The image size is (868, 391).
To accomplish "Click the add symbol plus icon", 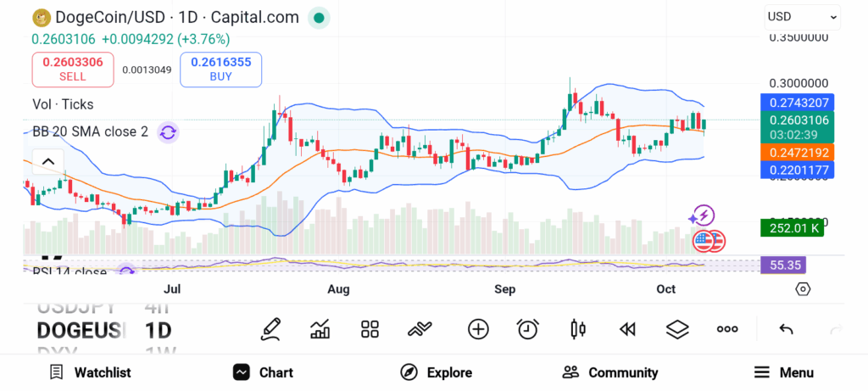I will [478, 329].
